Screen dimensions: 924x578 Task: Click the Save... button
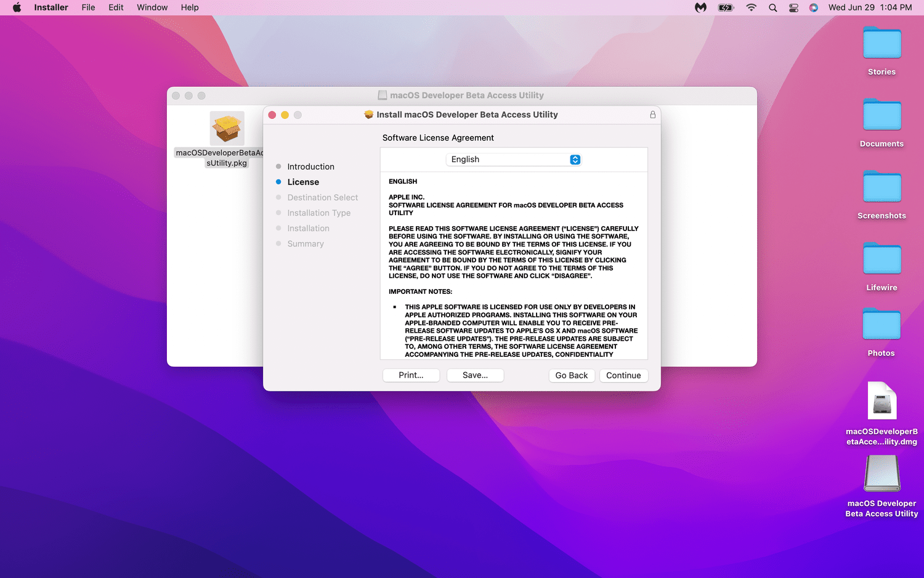[475, 375]
